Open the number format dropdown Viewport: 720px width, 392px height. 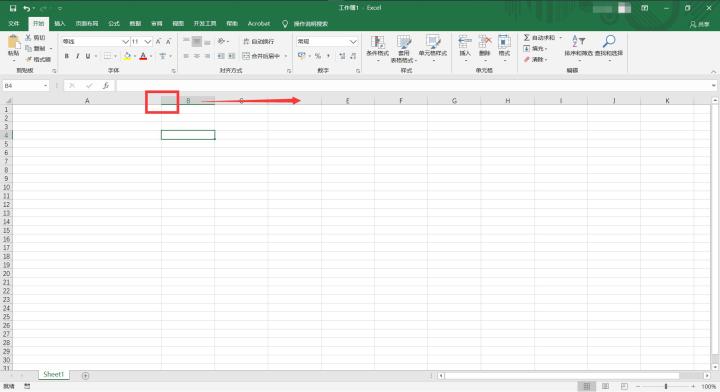coord(353,41)
